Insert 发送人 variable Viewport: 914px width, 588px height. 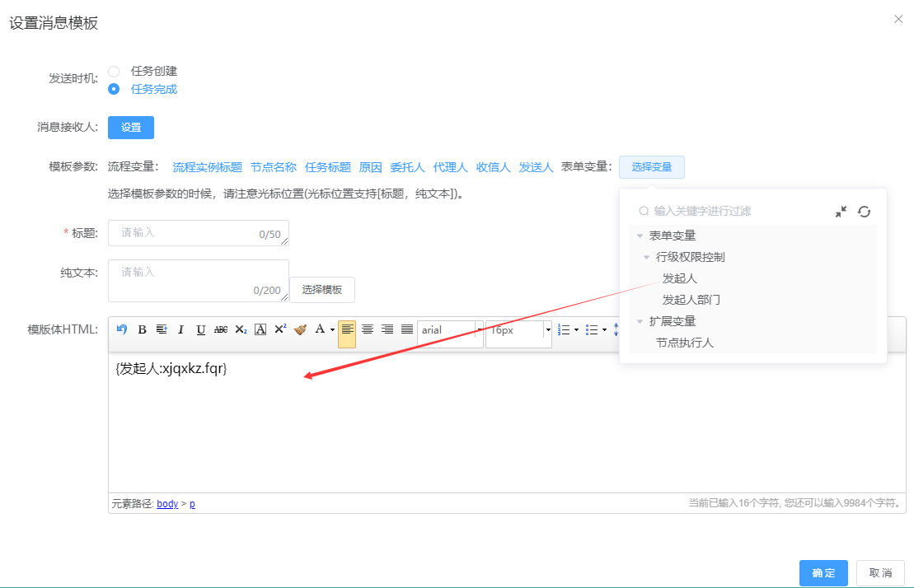pyautogui.click(x=536, y=167)
